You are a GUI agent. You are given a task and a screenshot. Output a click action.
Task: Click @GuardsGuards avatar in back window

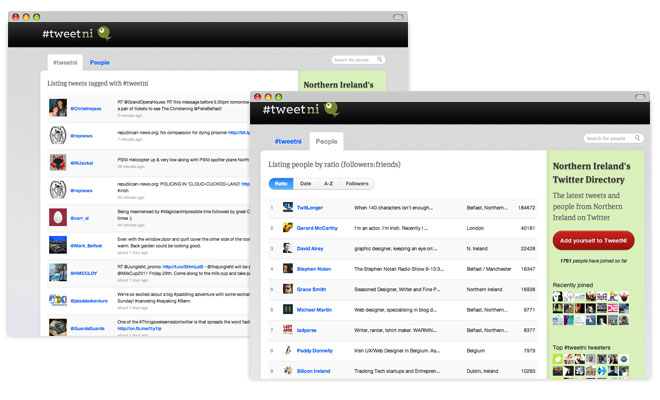click(x=58, y=327)
